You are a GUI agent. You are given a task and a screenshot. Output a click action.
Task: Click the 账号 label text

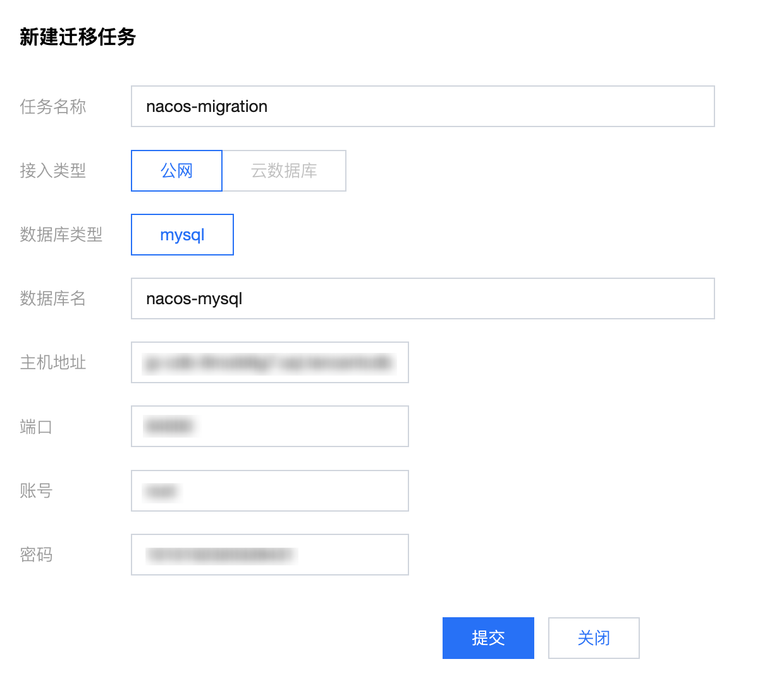36,491
